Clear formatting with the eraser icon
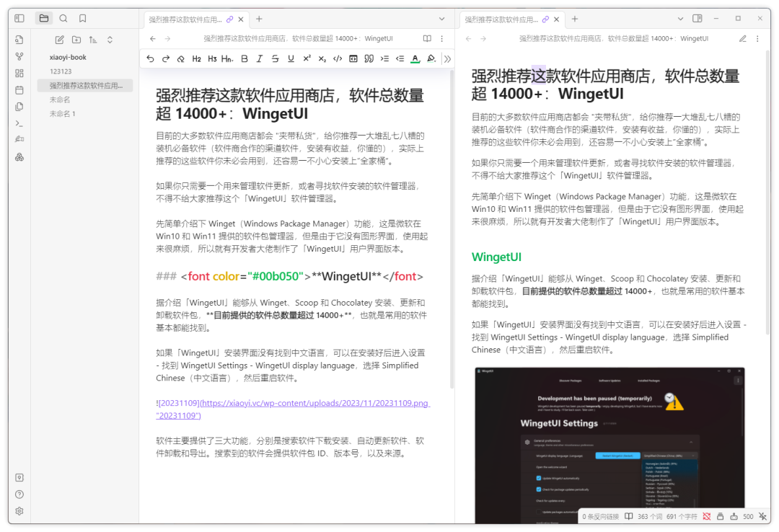Viewport: 779px width, 532px height. click(181, 58)
